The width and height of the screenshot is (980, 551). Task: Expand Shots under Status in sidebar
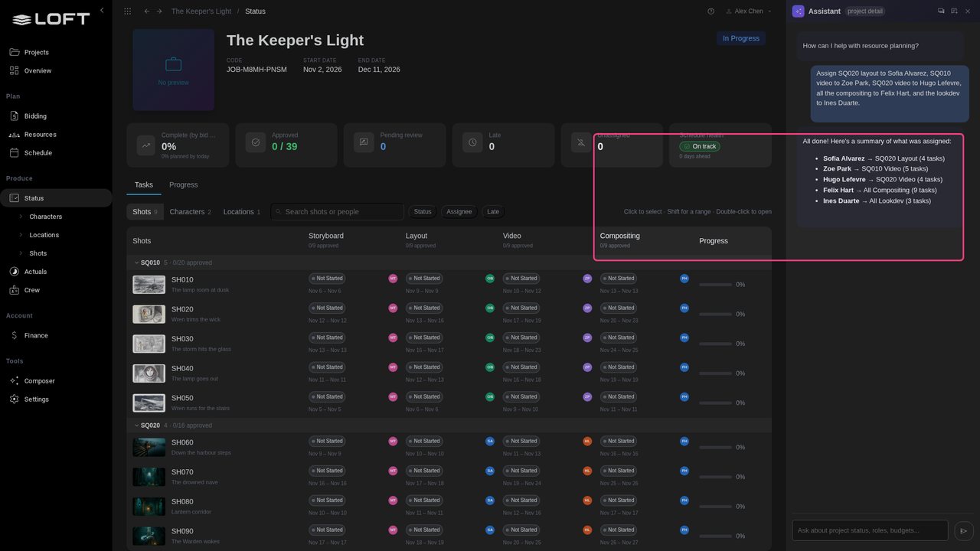[21, 253]
